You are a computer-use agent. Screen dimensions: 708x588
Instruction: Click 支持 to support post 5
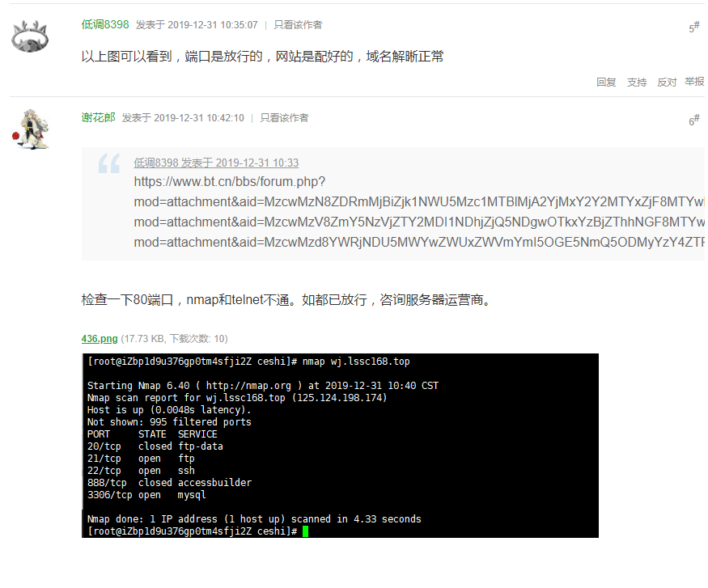(637, 82)
